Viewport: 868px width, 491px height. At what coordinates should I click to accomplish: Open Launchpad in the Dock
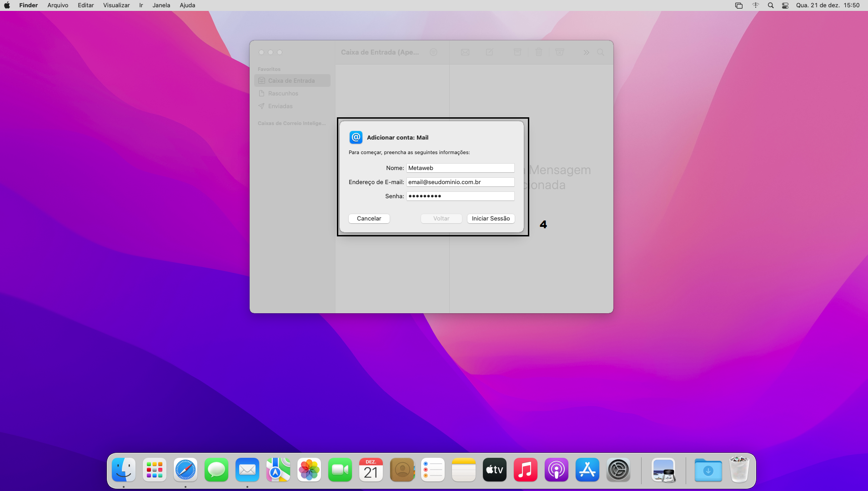[x=155, y=470]
